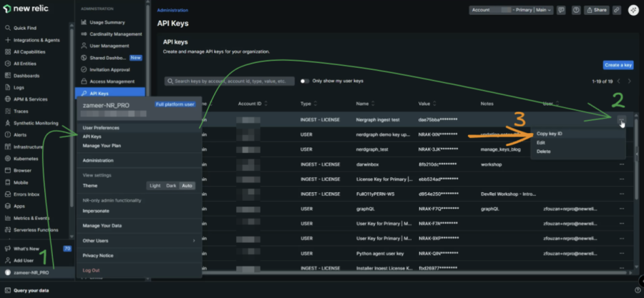Toggle Only show my user keys
The width and height of the screenshot is (644, 298).
(x=304, y=81)
